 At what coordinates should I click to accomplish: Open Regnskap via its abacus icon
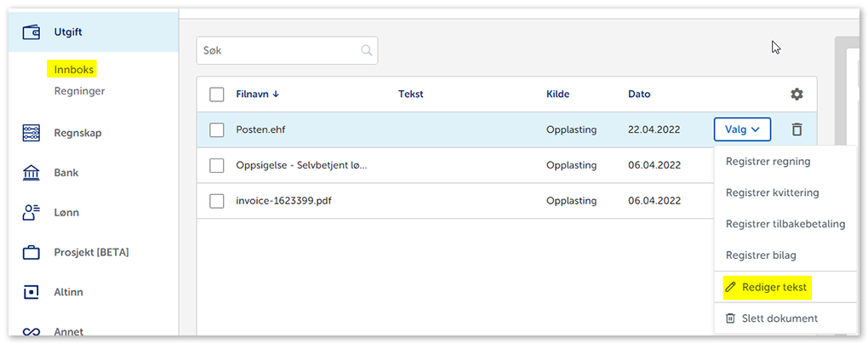(31, 133)
